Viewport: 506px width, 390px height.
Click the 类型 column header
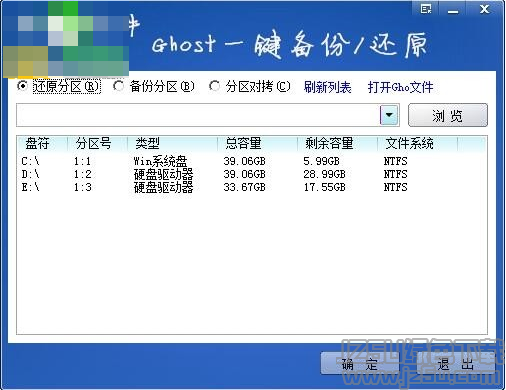[172, 144]
